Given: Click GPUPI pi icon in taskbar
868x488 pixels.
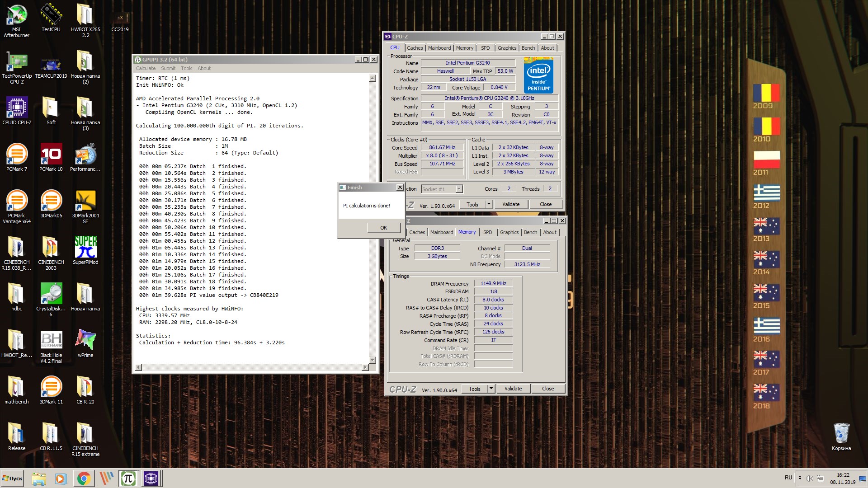Looking at the screenshot, I should click(128, 479).
